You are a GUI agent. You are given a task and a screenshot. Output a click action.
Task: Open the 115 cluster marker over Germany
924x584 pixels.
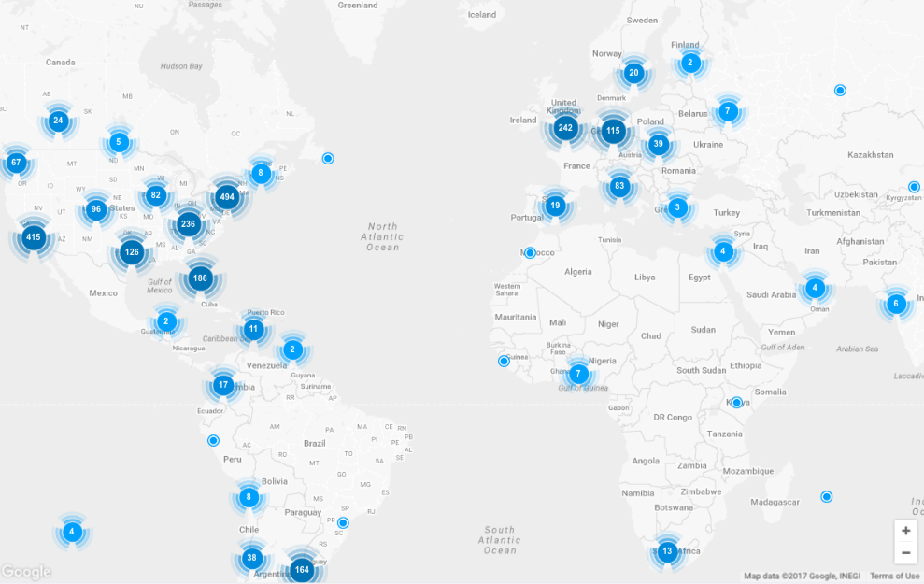pos(613,132)
